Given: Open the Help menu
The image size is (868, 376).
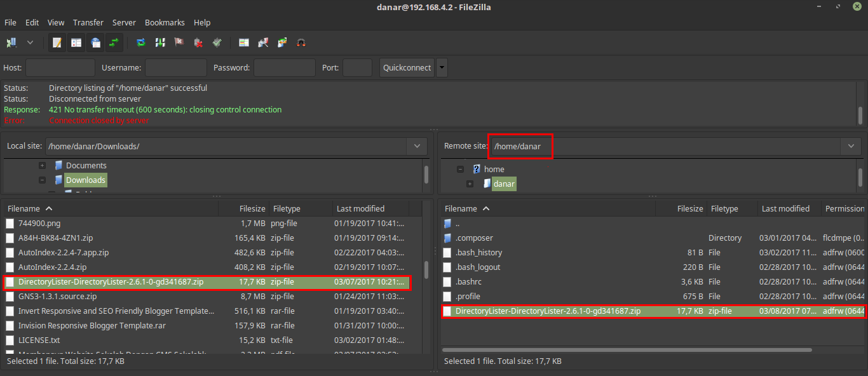Looking at the screenshot, I should [x=202, y=22].
